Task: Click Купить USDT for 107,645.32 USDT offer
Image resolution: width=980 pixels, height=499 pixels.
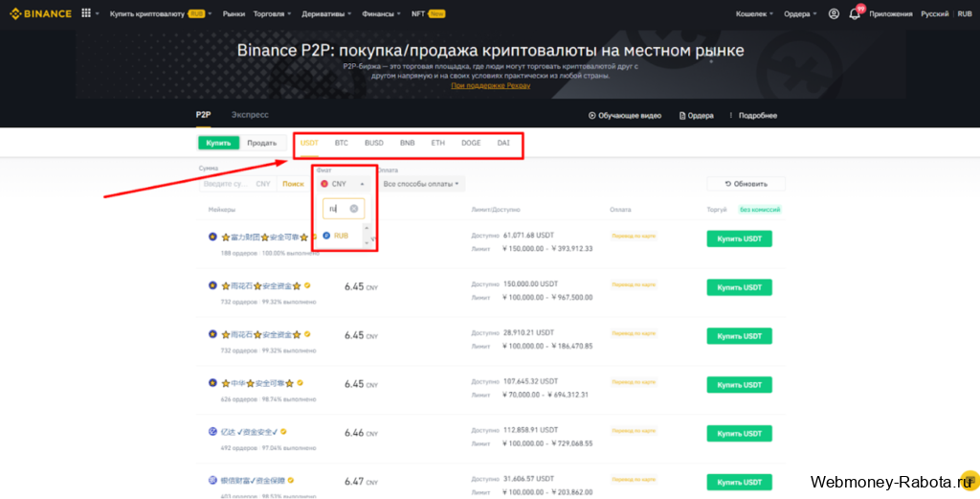Action: (x=740, y=385)
